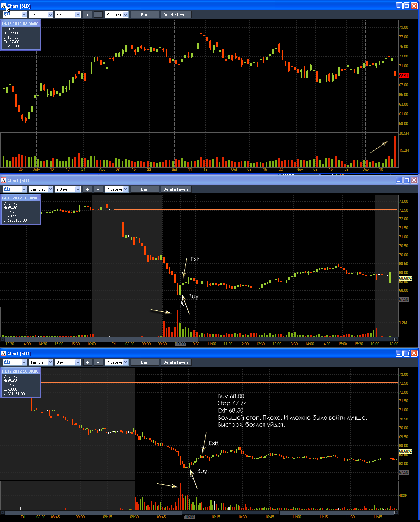Image resolution: width=420 pixels, height=522 pixels.
Task: Click right scroll arrow in 1 minute chart
Action: click(396, 512)
